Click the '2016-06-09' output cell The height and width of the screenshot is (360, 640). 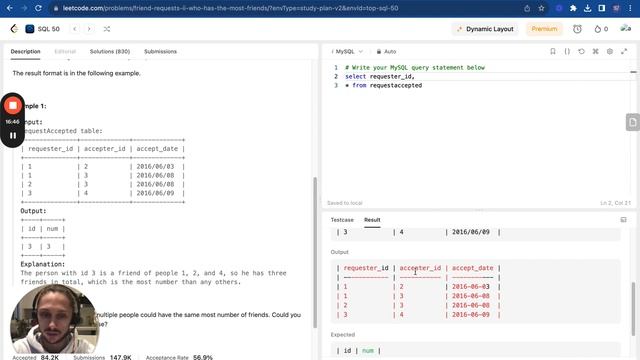click(471, 315)
